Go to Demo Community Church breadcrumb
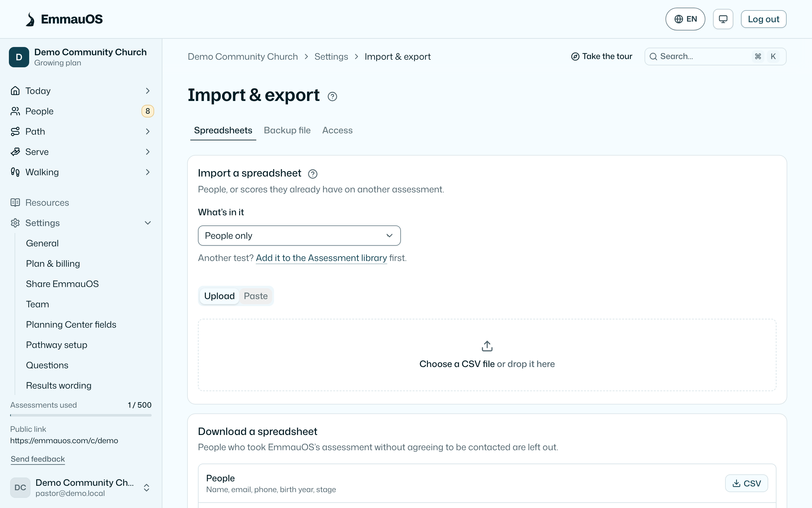 pyautogui.click(x=243, y=57)
